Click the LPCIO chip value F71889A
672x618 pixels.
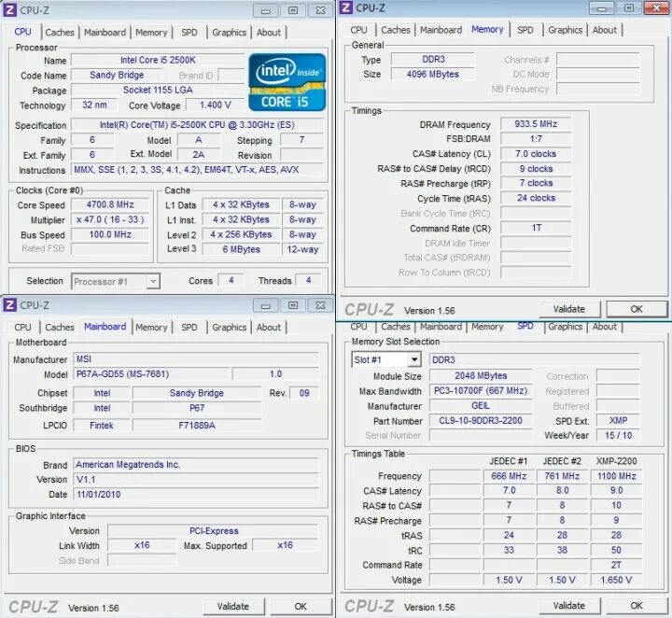(x=197, y=426)
